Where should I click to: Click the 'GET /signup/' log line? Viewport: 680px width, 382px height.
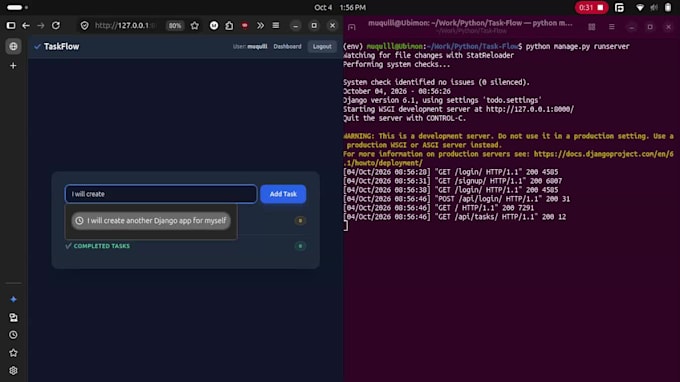(453, 181)
